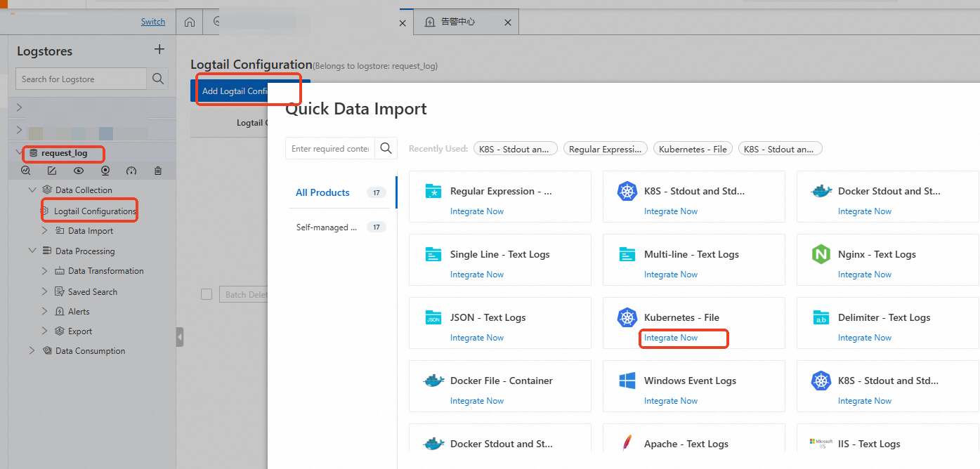980x469 pixels.
Task: Click the Windows Event Logs icon
Action: point(627,381)
